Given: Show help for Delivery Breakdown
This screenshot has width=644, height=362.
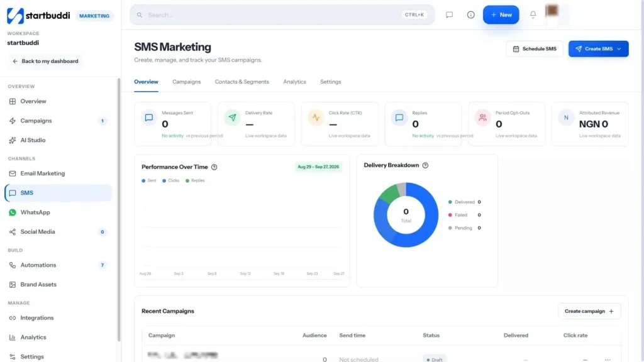Looking at the screenshot, I should [425, 165].
